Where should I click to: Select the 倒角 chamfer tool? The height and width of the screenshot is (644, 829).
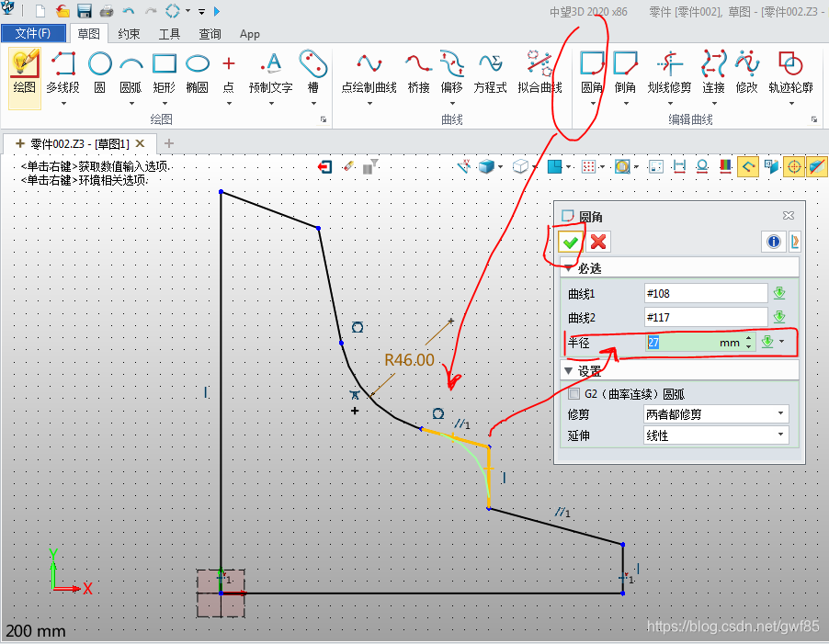point(625,73)
